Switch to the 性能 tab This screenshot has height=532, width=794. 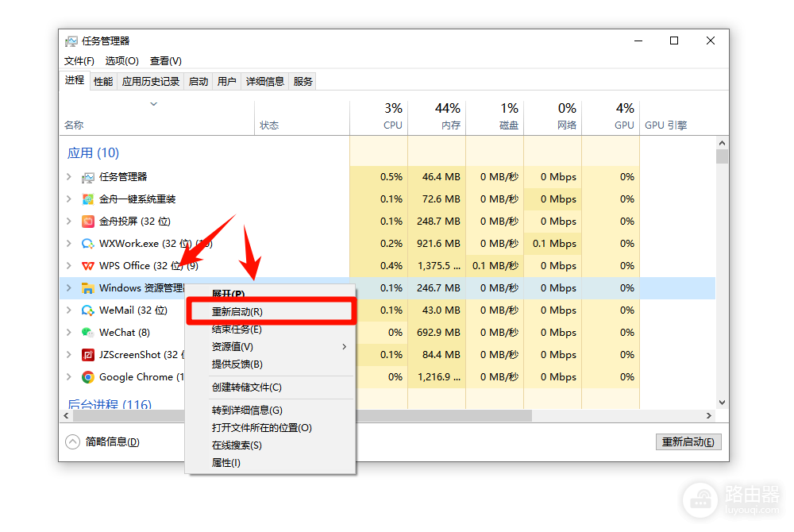[103, 82]
